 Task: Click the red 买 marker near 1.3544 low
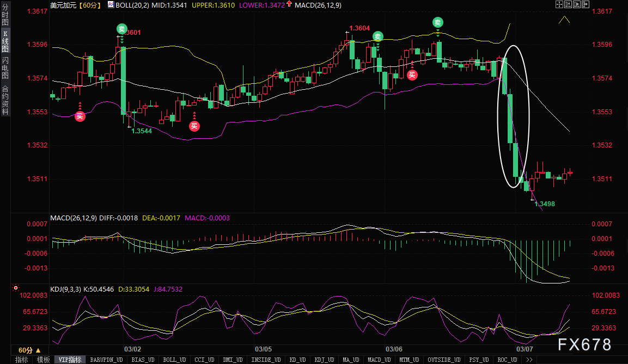pos(194,126)
